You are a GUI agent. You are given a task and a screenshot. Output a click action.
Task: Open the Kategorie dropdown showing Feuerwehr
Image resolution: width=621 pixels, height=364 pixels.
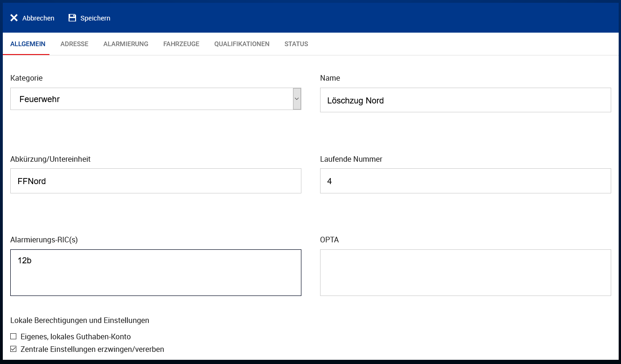click(x=156, y=99)
